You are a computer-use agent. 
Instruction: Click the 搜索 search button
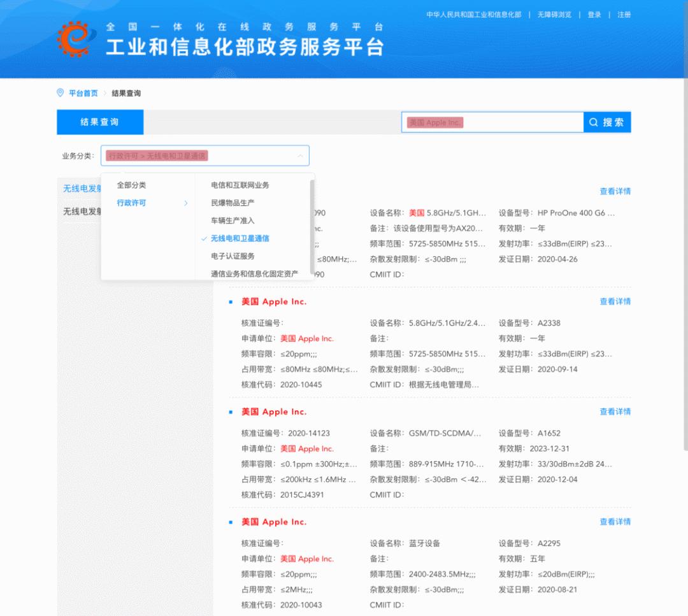[607, 122]
